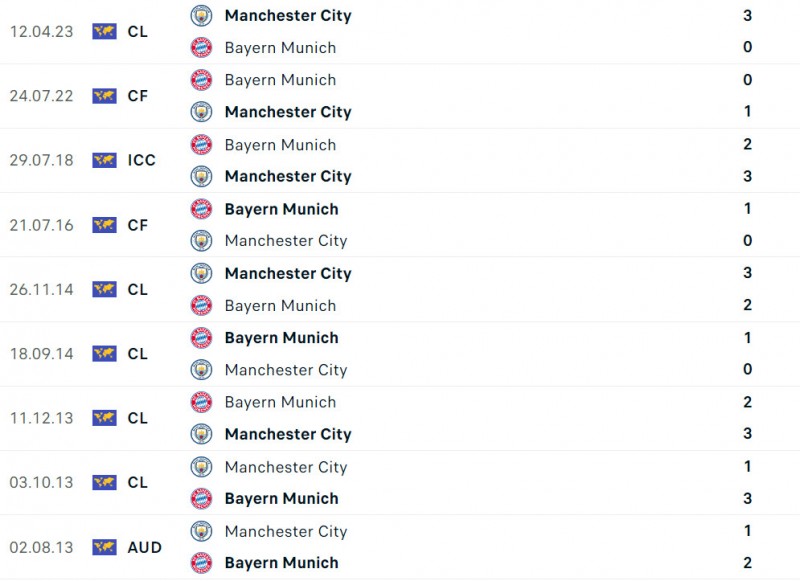Open Bayern Munich team link in 21.07.16 match
Screen dimensions: 800x581
[x=281, y=209]
